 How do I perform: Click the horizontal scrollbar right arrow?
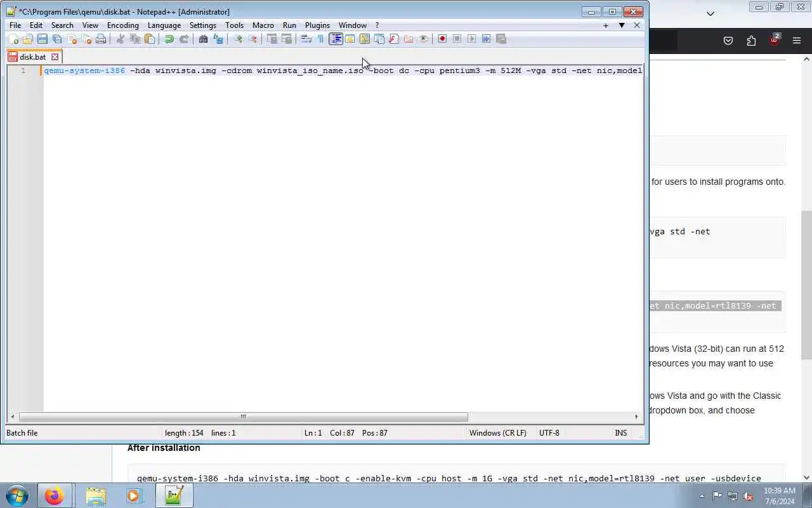636,417
